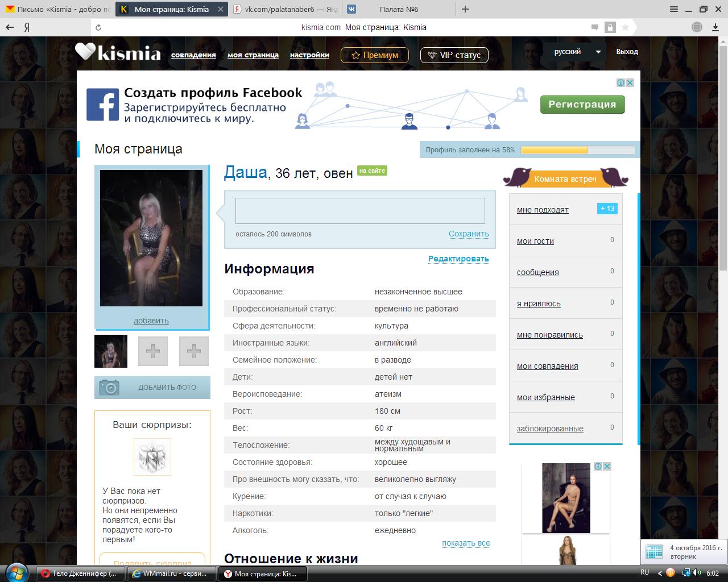This screenshot has height=582, width=728.
Task: Open моя страница menu item
Action: 253,55
